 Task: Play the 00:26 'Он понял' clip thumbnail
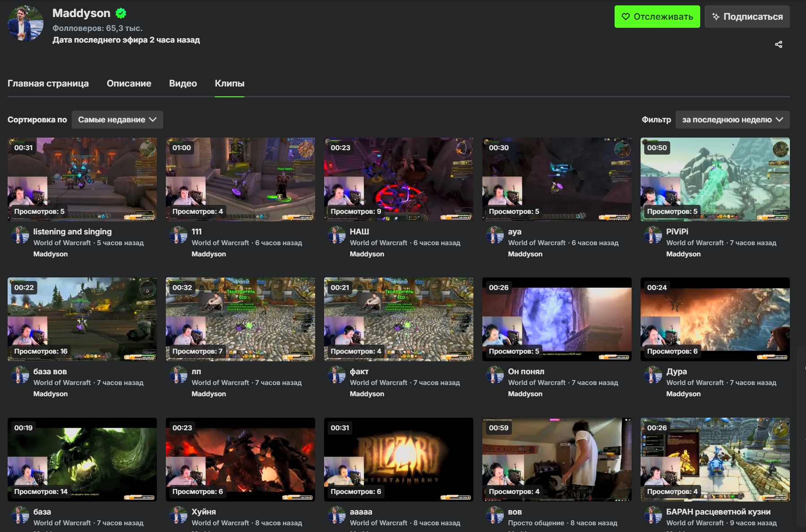point(557,319)
